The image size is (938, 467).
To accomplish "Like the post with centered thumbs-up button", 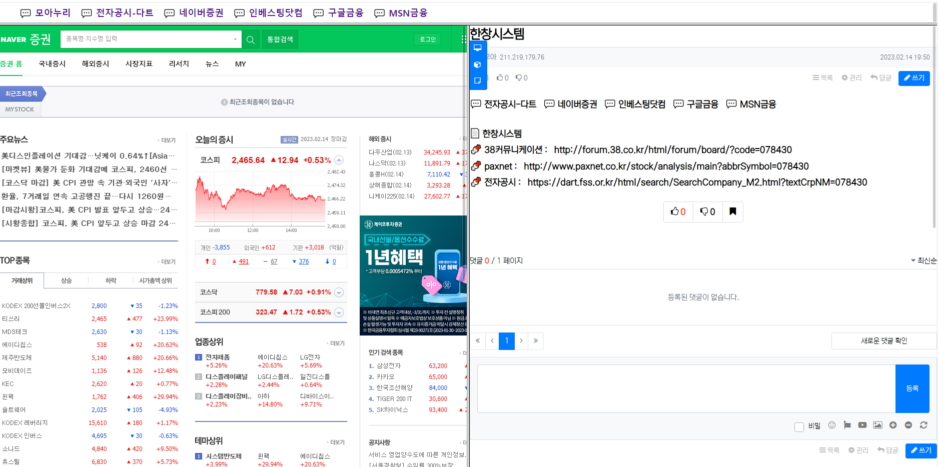I will click(678, 212).
